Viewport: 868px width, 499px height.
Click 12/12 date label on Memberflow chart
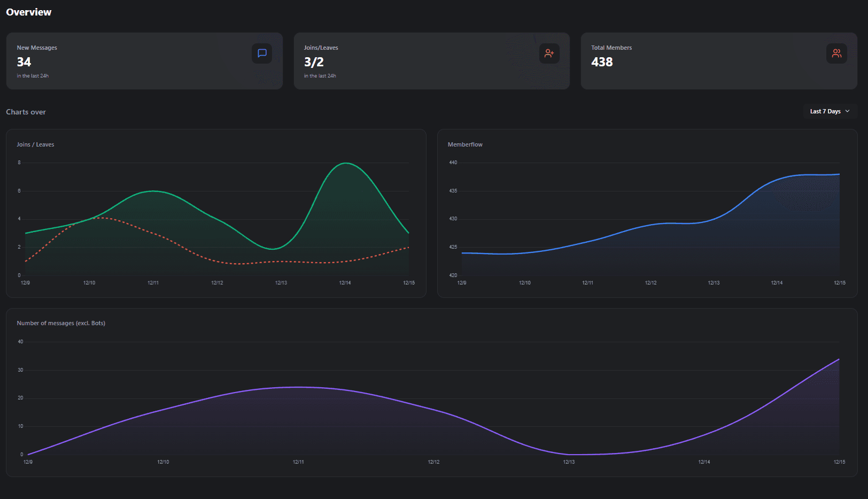coord(650,283)
